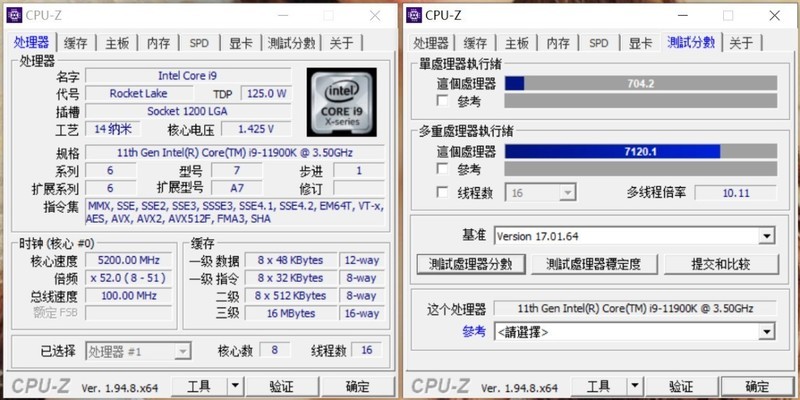Switch to 缓存 tab in left window

coord(76,43)
